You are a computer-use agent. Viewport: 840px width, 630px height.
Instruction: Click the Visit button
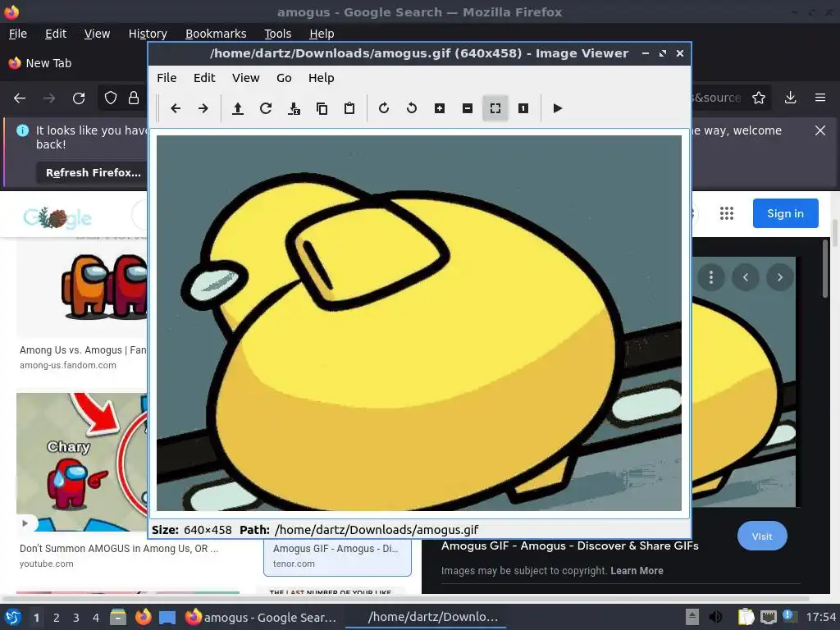pyautogui.click(x=762, y=536)
